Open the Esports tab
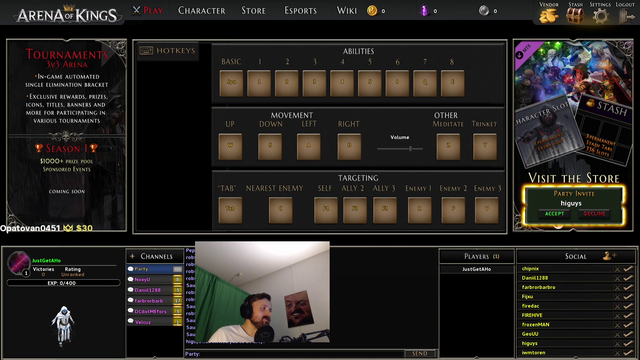Screen dimensions: 640x360 pos(300,10)
